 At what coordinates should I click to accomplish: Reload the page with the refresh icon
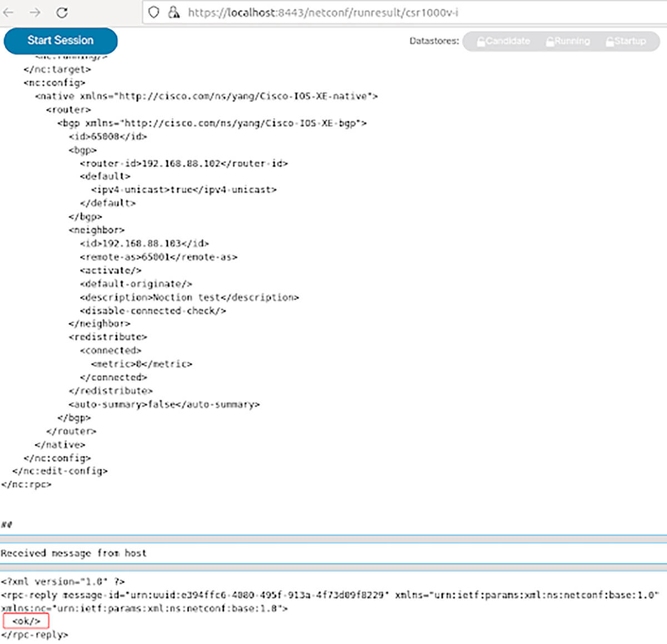[x=61, y=11]
